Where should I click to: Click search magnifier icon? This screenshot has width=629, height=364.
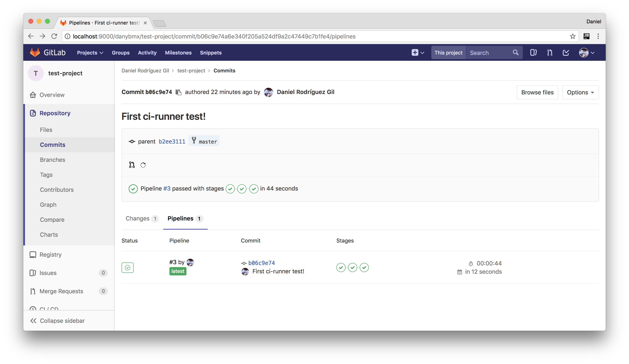(515, 53)
